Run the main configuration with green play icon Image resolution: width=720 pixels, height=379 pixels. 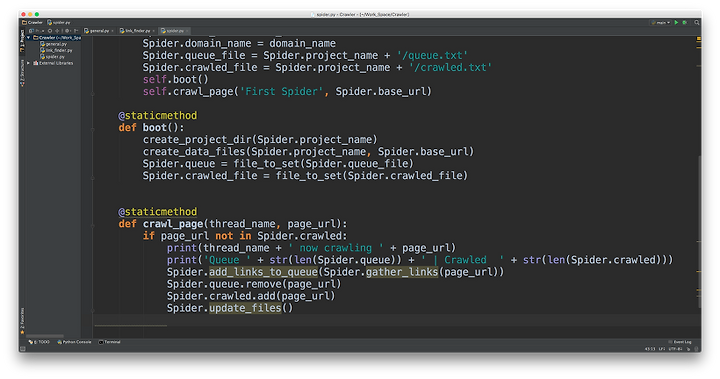676,22
